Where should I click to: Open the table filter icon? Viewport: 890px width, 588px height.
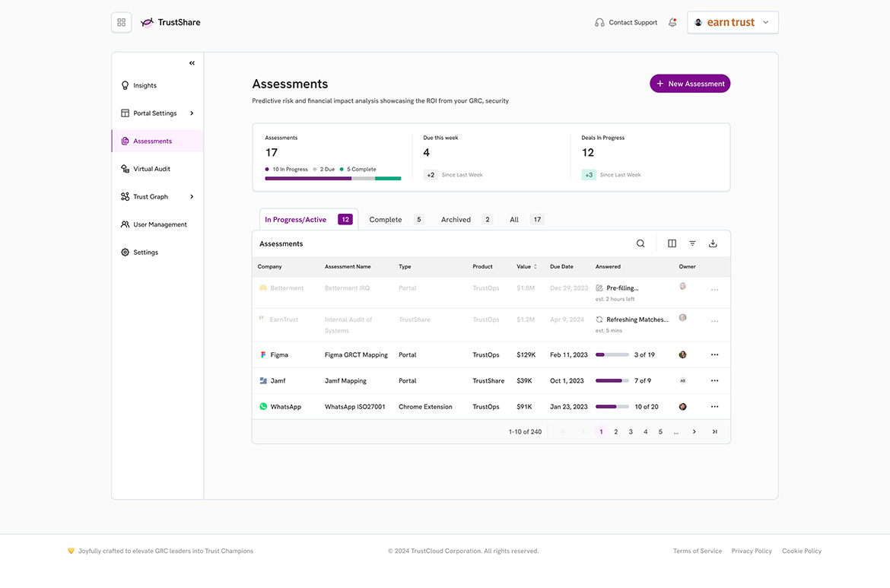click(x=692, y=243)
